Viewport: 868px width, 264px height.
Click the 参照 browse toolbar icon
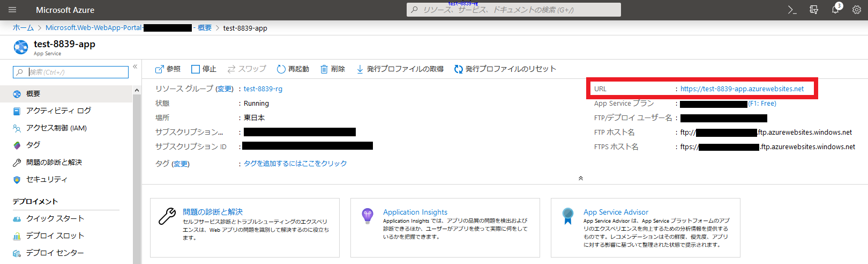pyautogui.click(x=159, y=69)
